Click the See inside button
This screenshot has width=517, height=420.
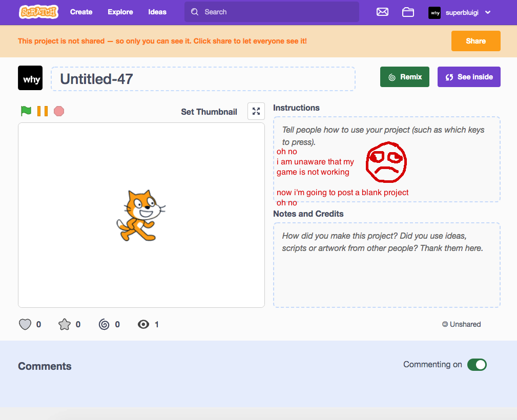pyautogui.click(x=469, y=77)
